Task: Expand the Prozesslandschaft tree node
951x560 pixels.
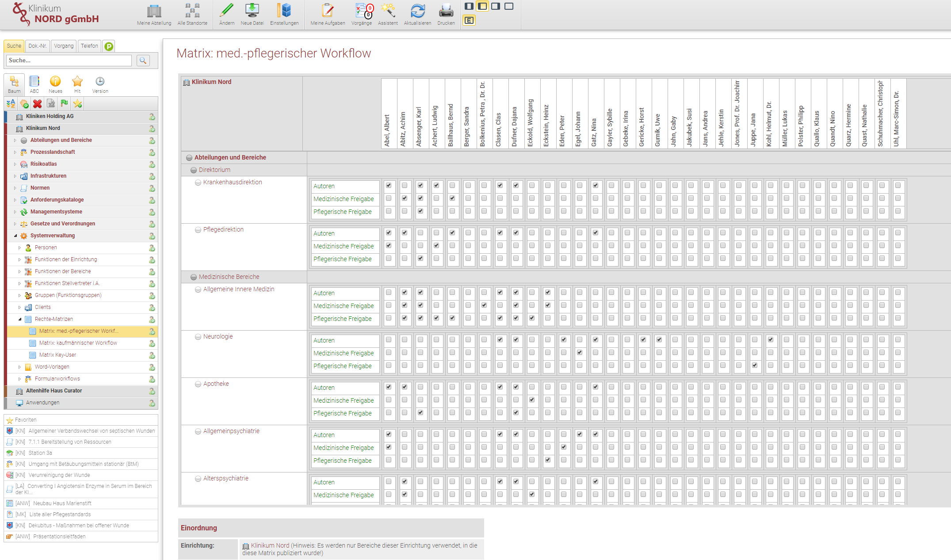Action: [15, 152]
